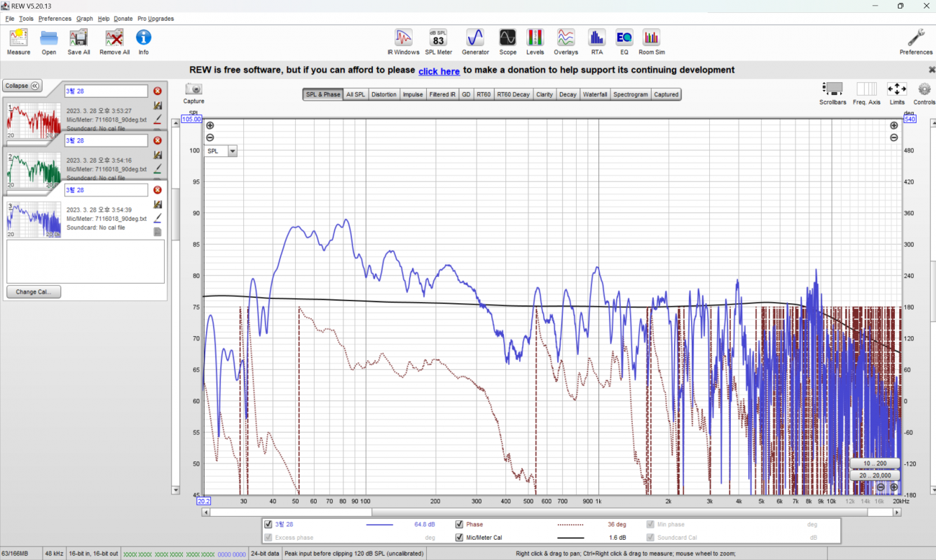Open Preferences via wrench icon

point(916,42)
